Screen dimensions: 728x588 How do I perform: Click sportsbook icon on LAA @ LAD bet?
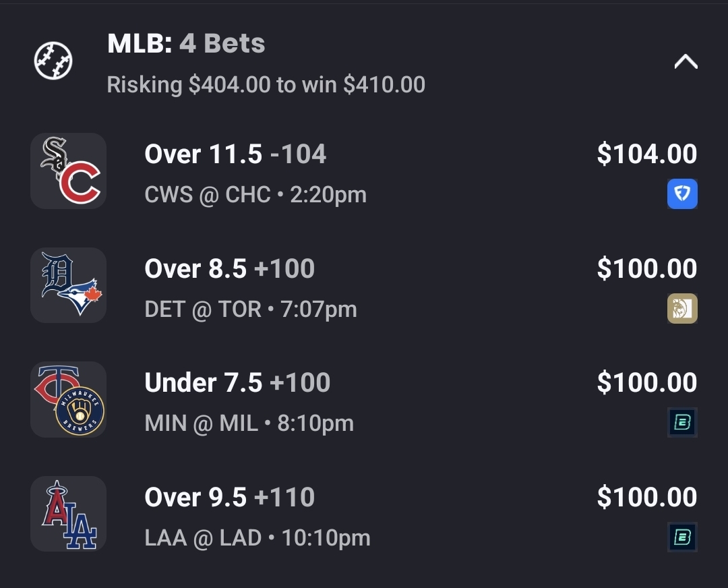(x=682, y=537)
